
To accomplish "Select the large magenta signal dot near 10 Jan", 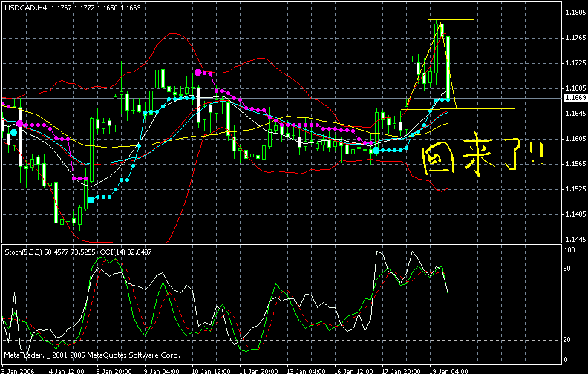I will click(198, 72).
